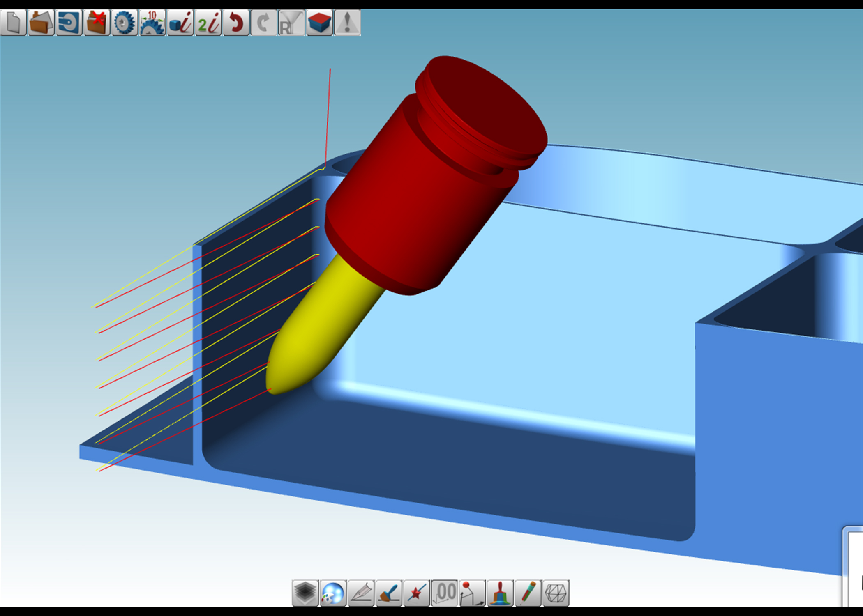Click the folder with red X icon

coord(97,23)
